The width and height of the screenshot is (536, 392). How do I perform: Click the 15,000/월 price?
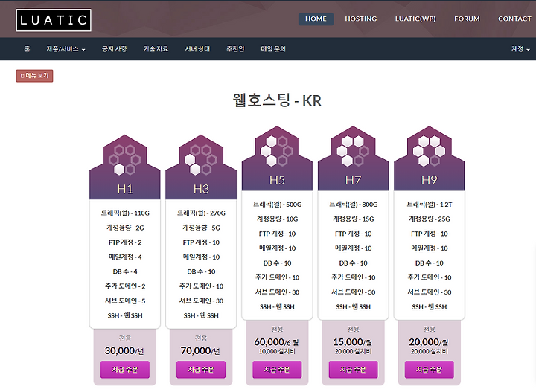(353, 342)
